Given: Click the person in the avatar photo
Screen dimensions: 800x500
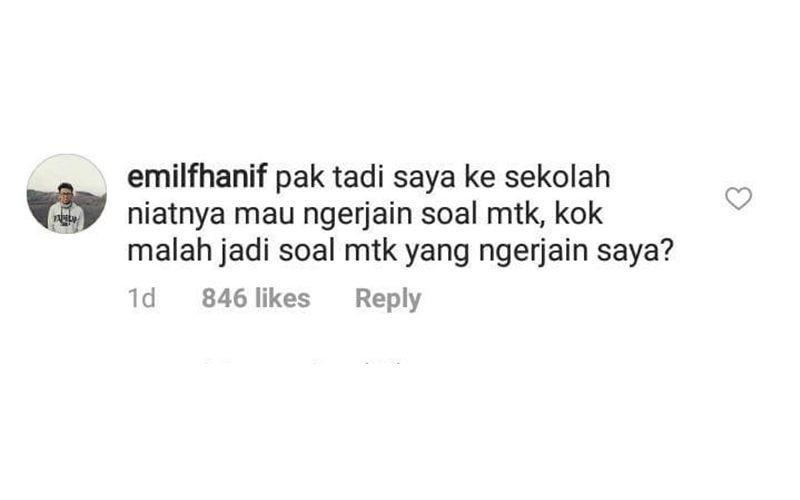Looking at the screenshot, I should coord(65,208).
